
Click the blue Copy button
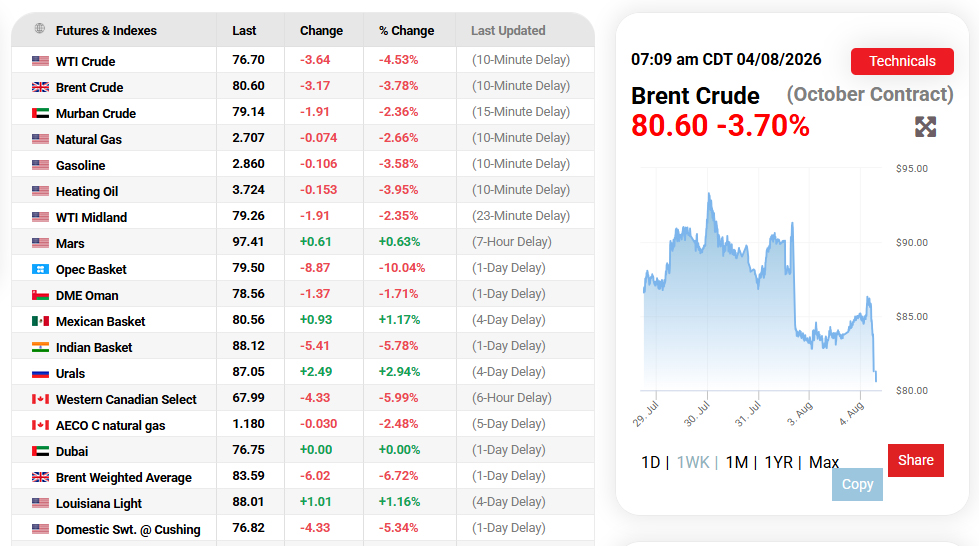[857, 484]
